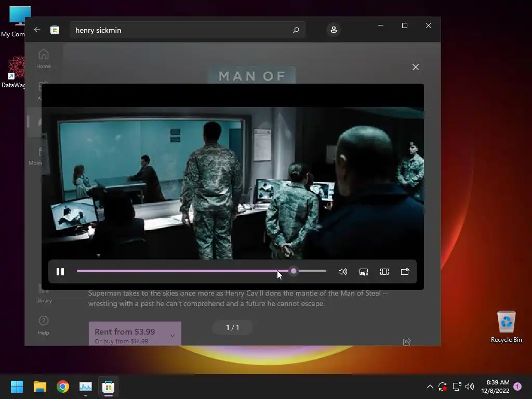Minimize the Microsoft Store window
Image resolution: width=532 pixels, height=399 pixels.
(x=381, y=25)
